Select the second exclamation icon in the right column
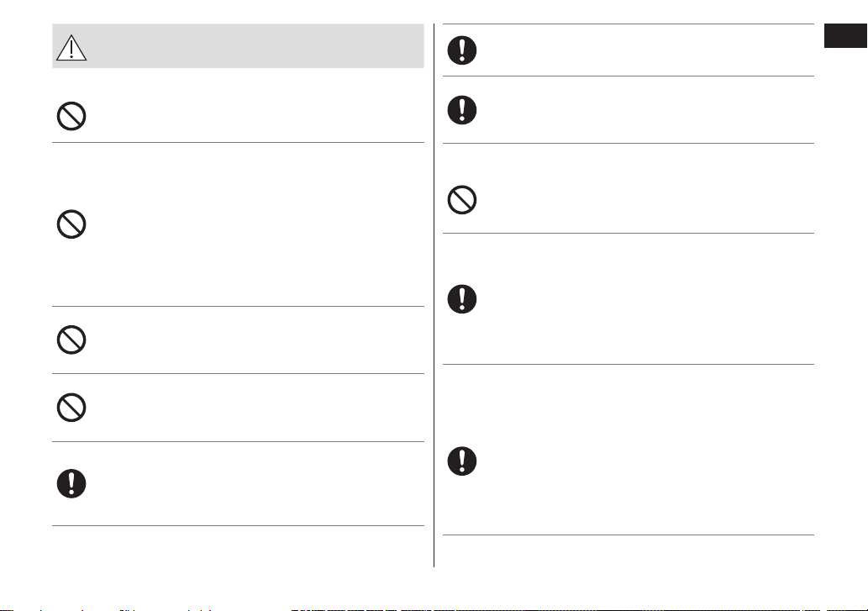The height and width of the screenshot is (611, 868). point(462,109)
